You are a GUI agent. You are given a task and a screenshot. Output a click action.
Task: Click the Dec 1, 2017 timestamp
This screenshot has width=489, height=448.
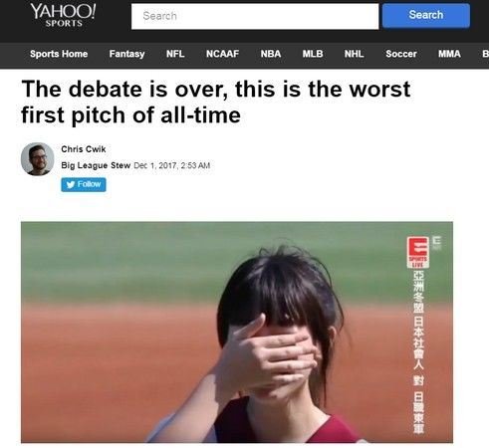click(172, 165)
